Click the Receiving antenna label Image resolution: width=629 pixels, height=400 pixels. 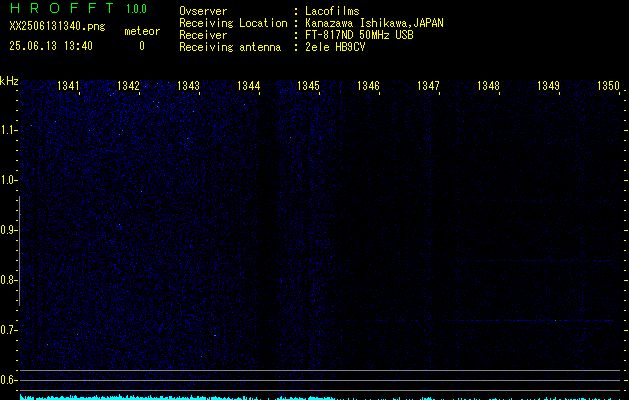coord(230,47)
